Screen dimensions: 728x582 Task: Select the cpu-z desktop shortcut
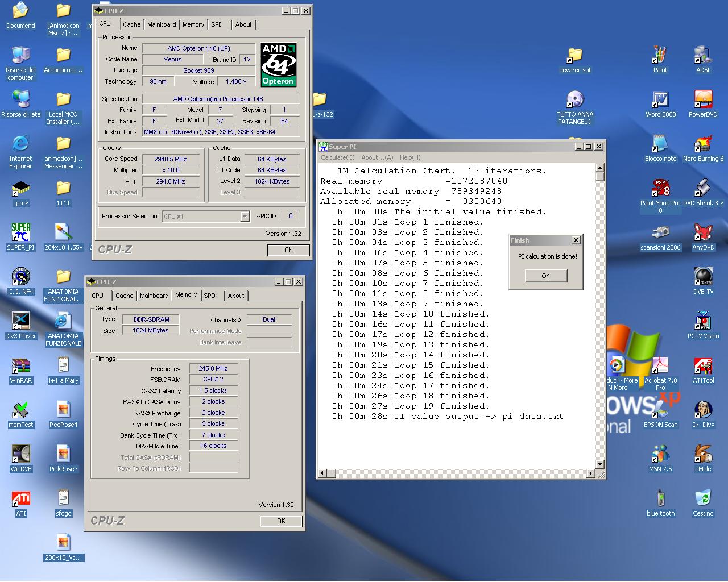pyautogui.click(x=20, y=193)
